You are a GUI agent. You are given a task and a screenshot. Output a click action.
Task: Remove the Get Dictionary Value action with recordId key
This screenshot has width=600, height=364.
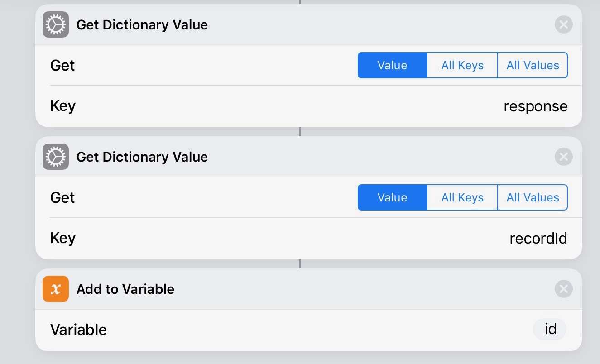pyautogui.click(x=563, y=157)
